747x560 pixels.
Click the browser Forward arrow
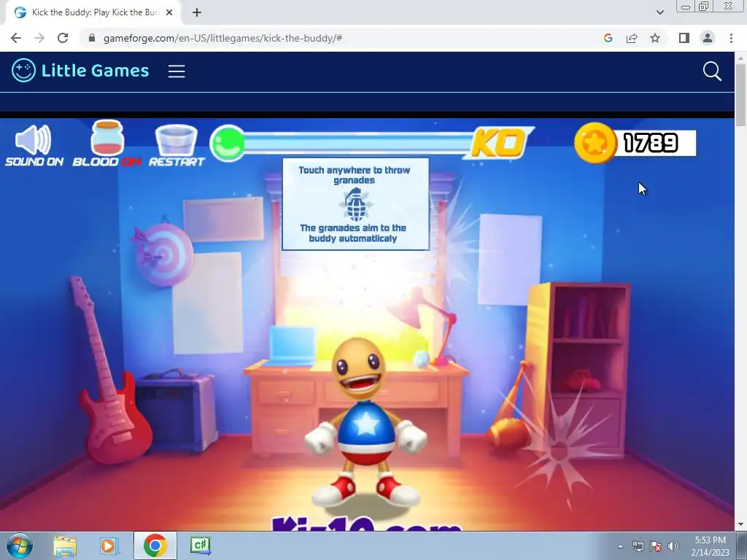pyautogui.click(x=39, y=38)
